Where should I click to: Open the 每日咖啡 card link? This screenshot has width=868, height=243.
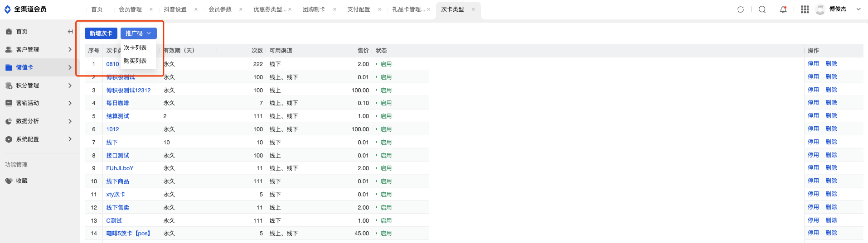point(118,103)
